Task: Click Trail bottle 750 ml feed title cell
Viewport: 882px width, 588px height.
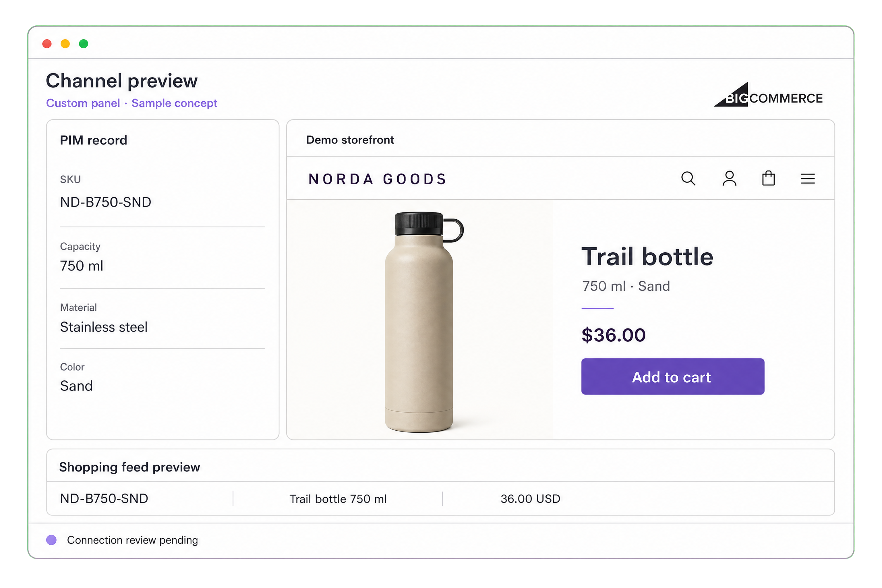Action: (x=338, y=499)
